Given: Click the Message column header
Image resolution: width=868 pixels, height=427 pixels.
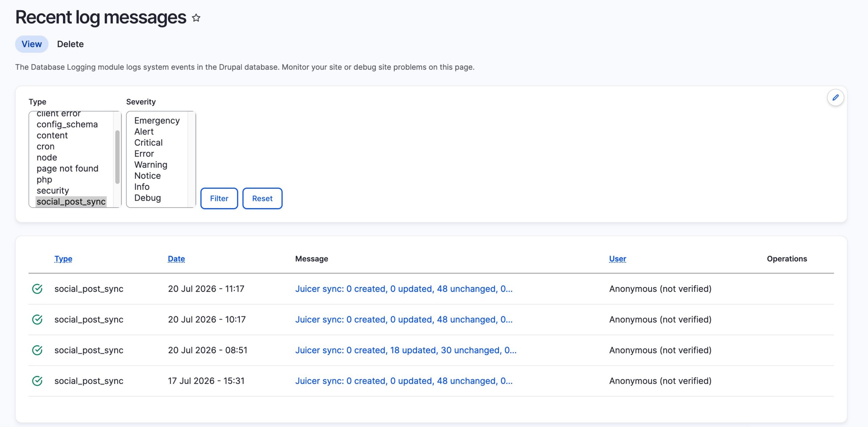Looking at the screenshot, I should 312,259.
